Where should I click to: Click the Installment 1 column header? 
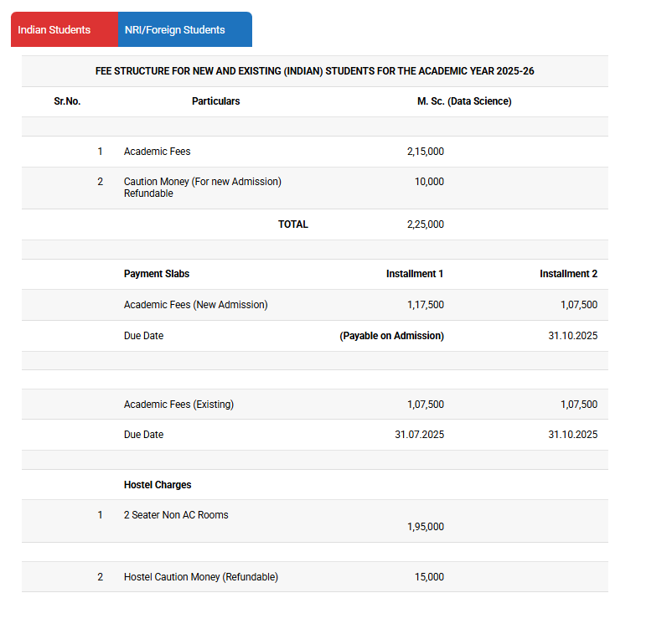pyautogui.click(x=415, y=274)
